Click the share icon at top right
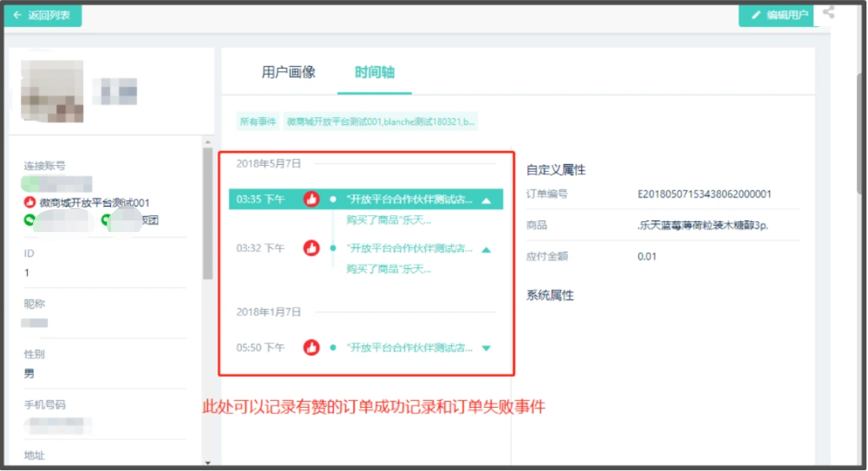This screenshot has height=471, width=868. (828, 12)
